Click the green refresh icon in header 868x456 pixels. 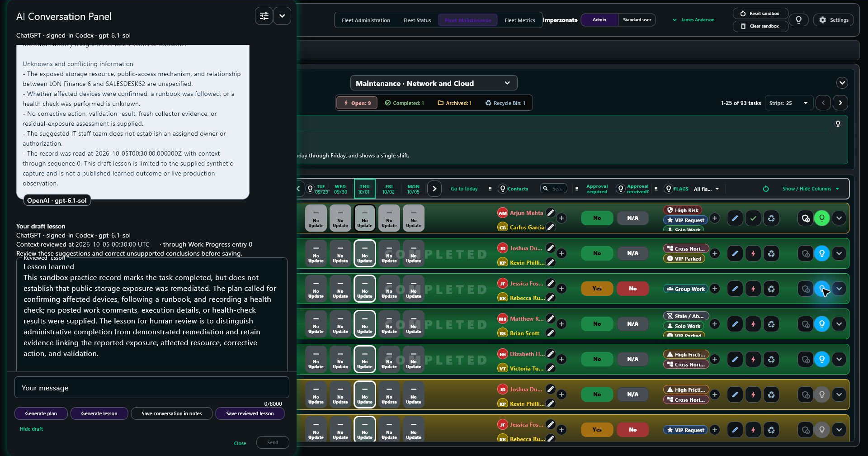point(766,189)
